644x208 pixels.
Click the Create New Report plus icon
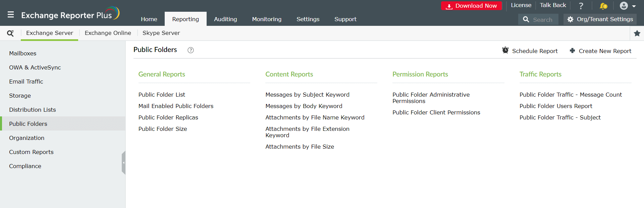point(572,51)
